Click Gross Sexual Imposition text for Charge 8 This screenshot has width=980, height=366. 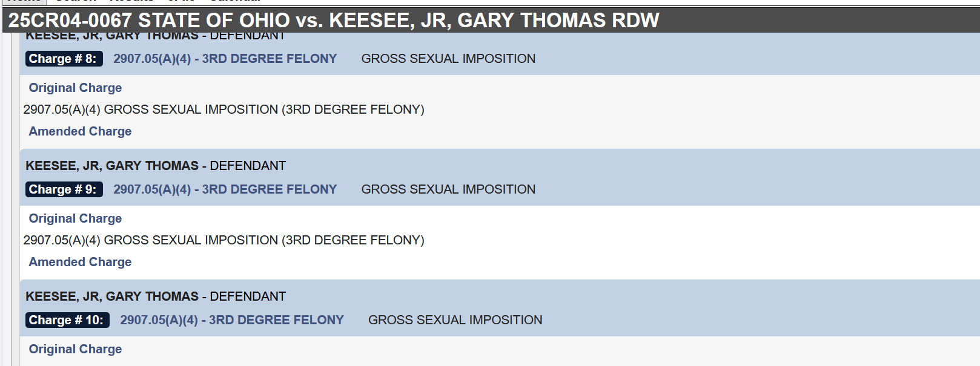(x=448, y=59)
